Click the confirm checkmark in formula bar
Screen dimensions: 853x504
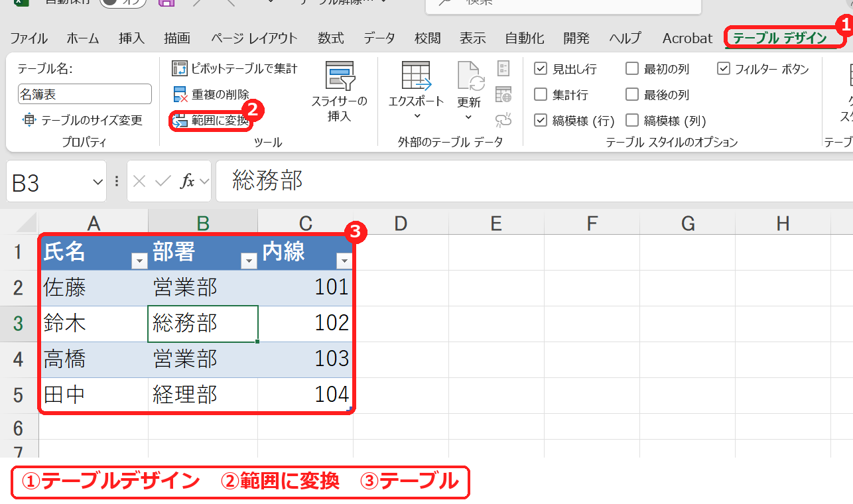point(163,181)
